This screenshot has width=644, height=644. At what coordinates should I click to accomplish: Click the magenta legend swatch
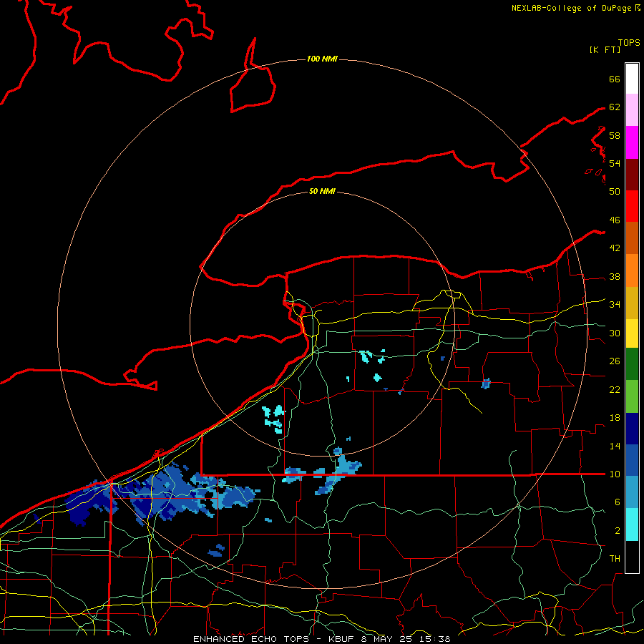(x=632, y=142)
